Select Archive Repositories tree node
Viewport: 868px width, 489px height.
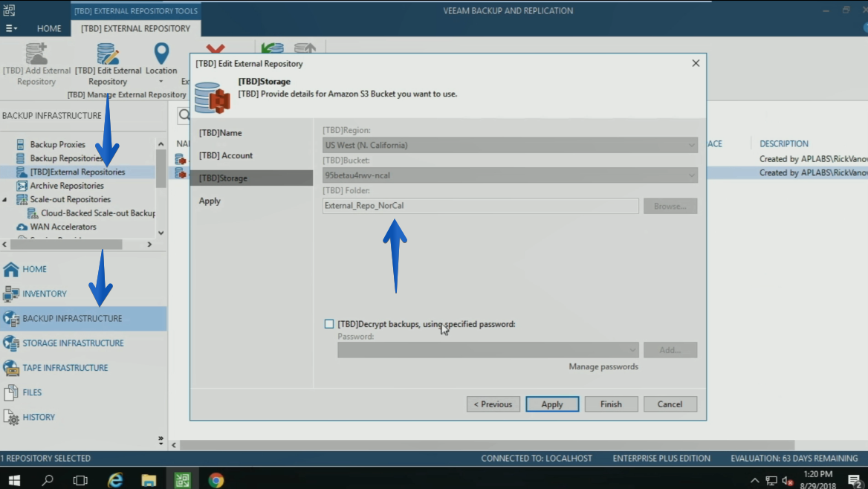pos(66,186)
